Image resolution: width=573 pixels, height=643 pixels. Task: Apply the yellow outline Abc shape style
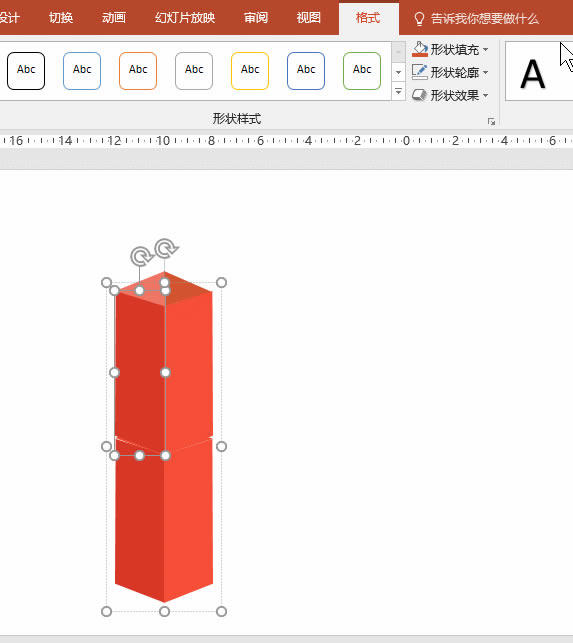coord(250,71)
